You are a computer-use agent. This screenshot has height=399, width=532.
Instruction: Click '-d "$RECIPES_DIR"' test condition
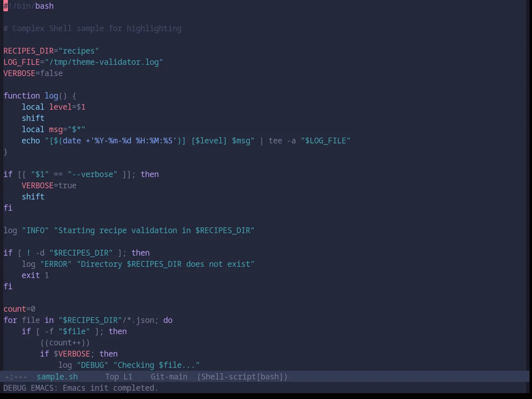pos(74,253)
